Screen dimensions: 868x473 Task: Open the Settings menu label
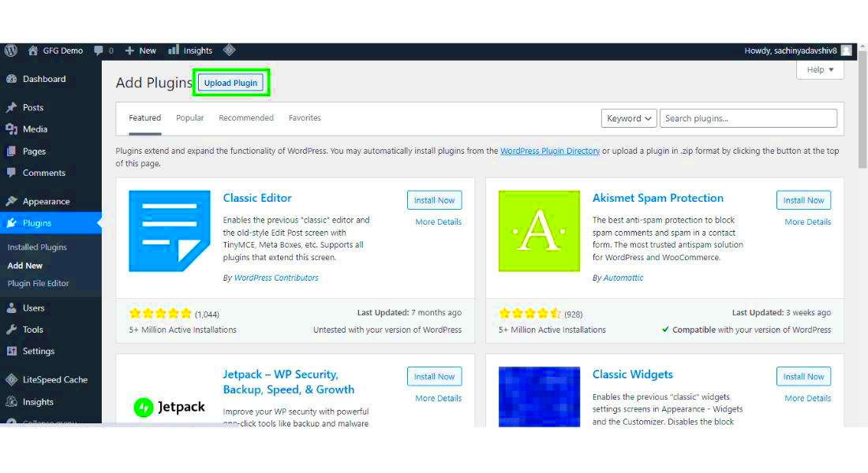pos(39,351)
